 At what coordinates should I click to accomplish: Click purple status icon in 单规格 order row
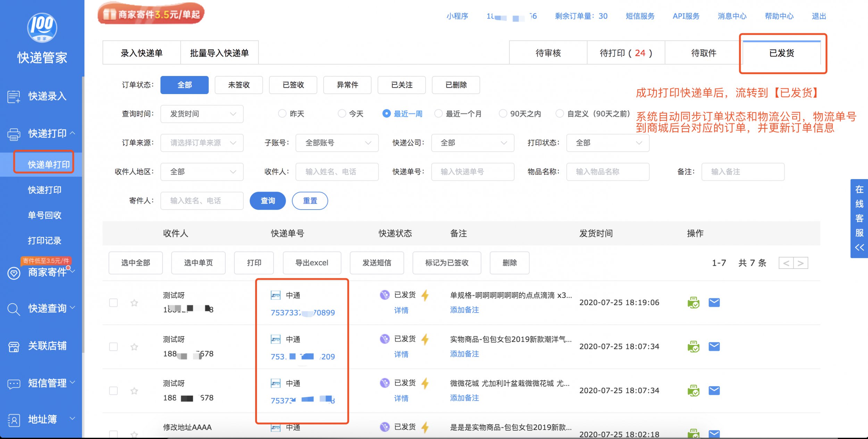click(384, 295)
